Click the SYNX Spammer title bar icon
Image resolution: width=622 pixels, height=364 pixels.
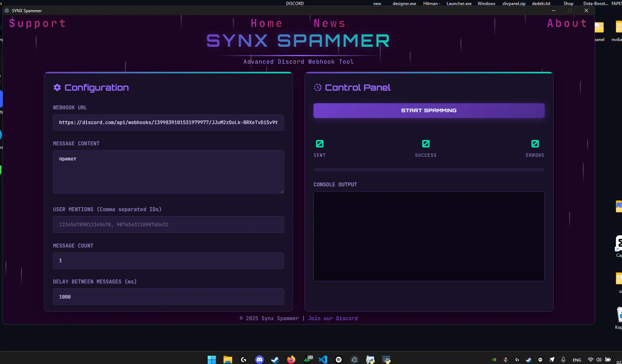coord(7,10)
